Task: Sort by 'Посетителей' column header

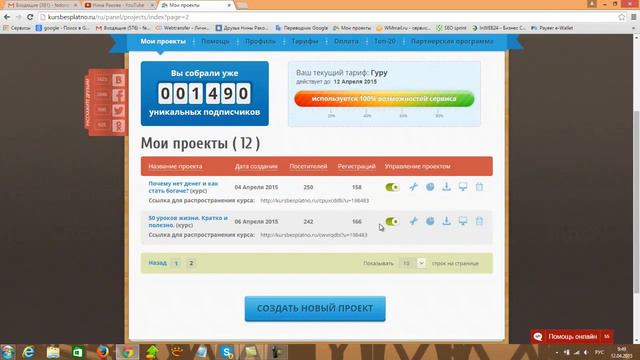Action: 308,166
